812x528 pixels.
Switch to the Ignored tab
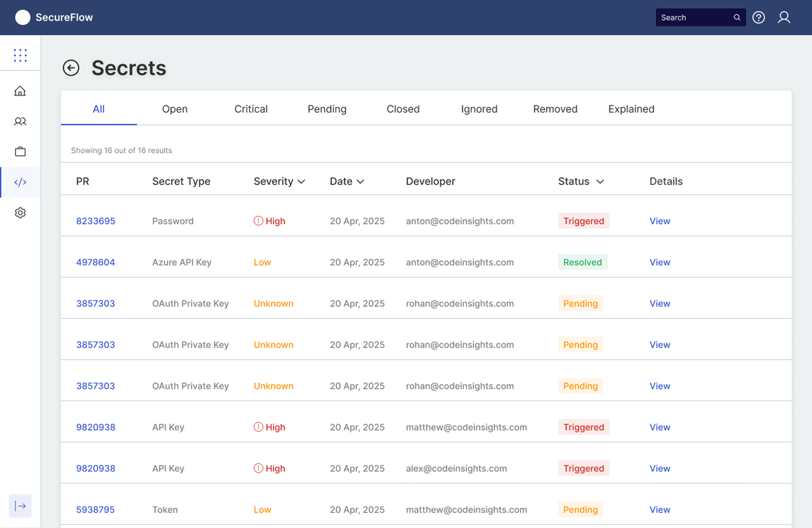click(x=479, y=109)
